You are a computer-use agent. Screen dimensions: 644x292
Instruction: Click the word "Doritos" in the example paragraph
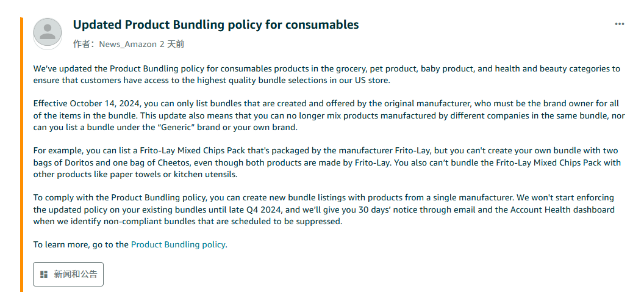point(79,162)
